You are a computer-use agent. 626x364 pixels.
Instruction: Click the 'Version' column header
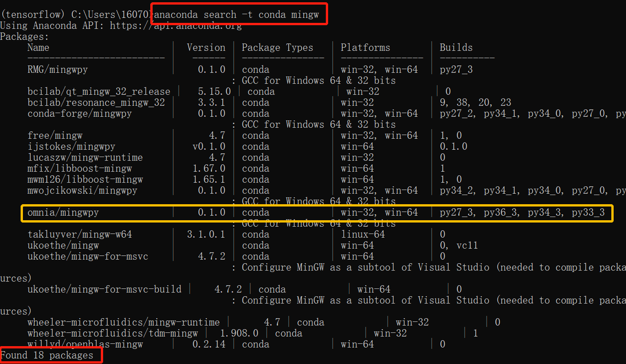[x=206, y=48]
